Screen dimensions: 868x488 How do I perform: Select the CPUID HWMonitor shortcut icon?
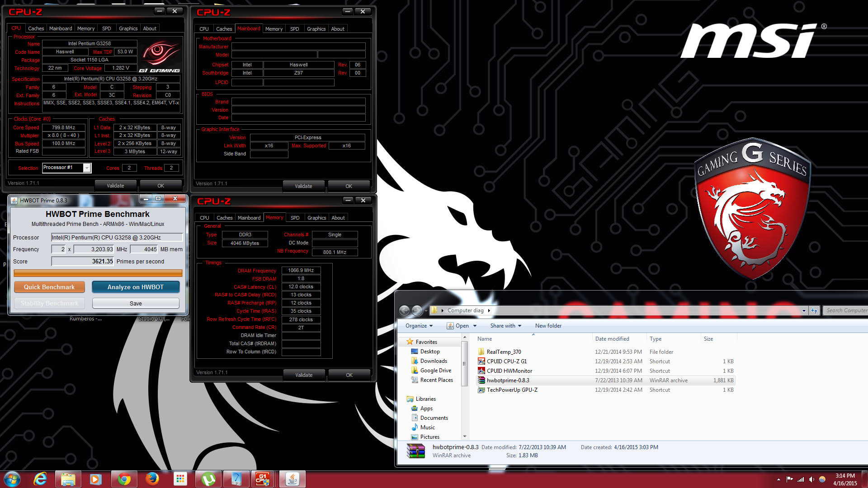481,371
